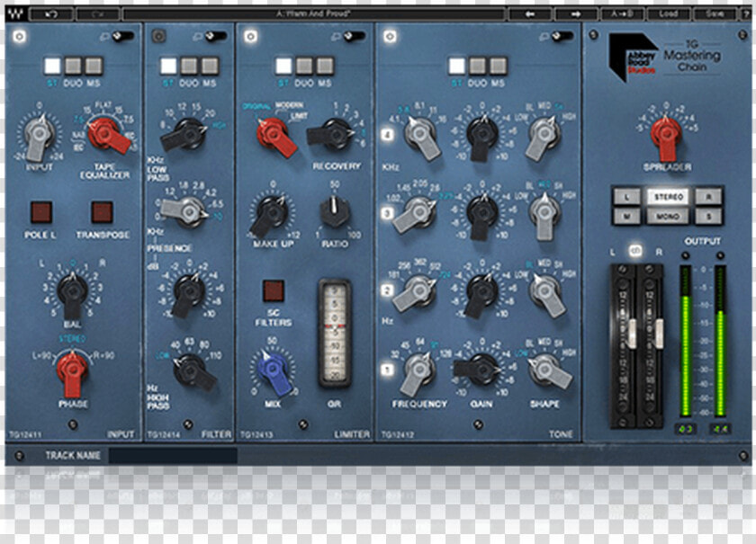Reset the right output peak value readout
Viewport: 756px width, 544px height.
[x=720, y=428]
